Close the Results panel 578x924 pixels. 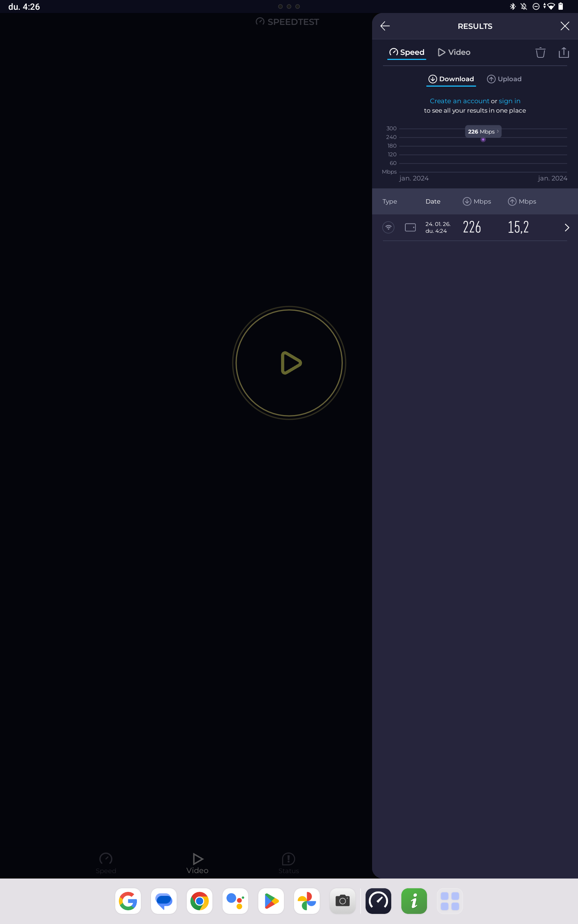[x=565, y=26]
